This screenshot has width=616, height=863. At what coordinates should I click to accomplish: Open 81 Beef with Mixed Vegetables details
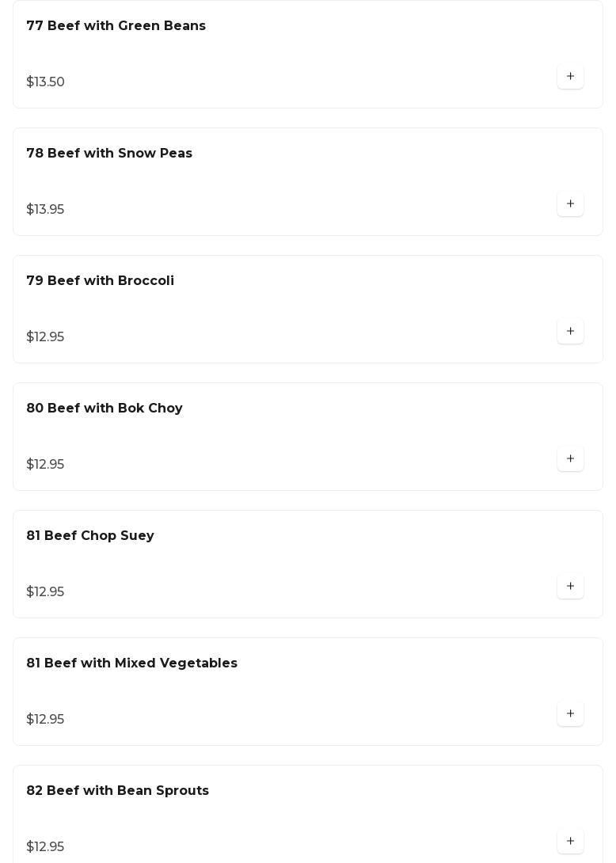click(x=131, y=663)
